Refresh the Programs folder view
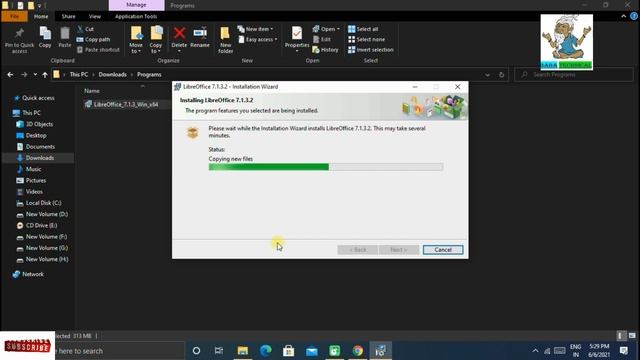640x360 pixels. click(502, 75)
